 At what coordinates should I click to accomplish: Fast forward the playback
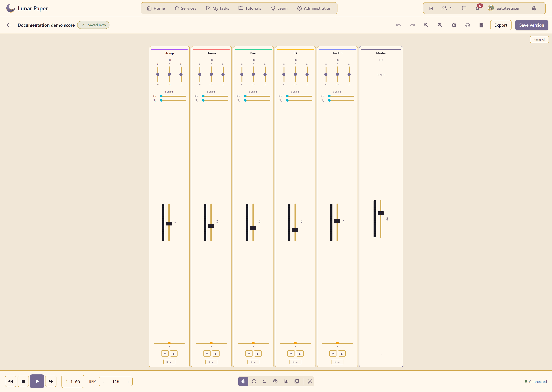tap(51, 381)
